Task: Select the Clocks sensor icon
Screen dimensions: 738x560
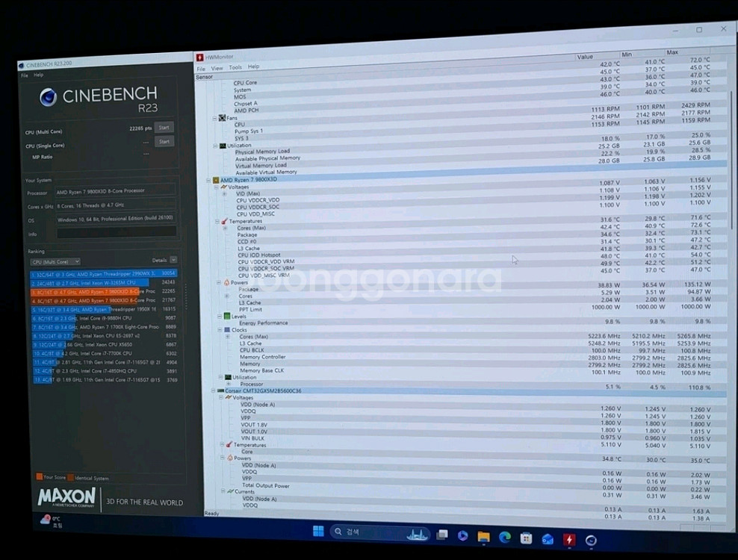Action: [x=228, y=329]
